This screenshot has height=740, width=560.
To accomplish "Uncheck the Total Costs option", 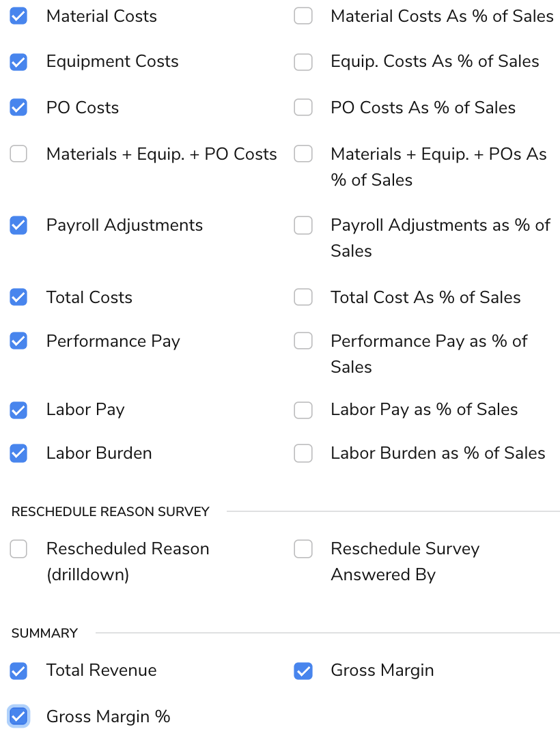I will (18, 297).
